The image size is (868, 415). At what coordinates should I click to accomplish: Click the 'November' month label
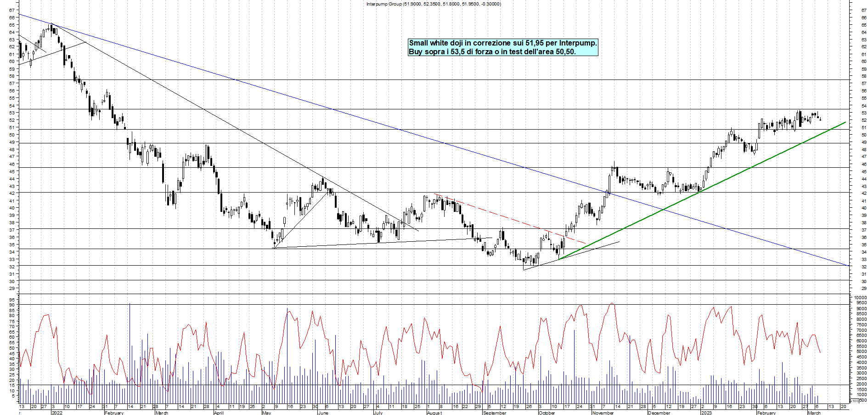pyautogui.click(x=603, y=413)
